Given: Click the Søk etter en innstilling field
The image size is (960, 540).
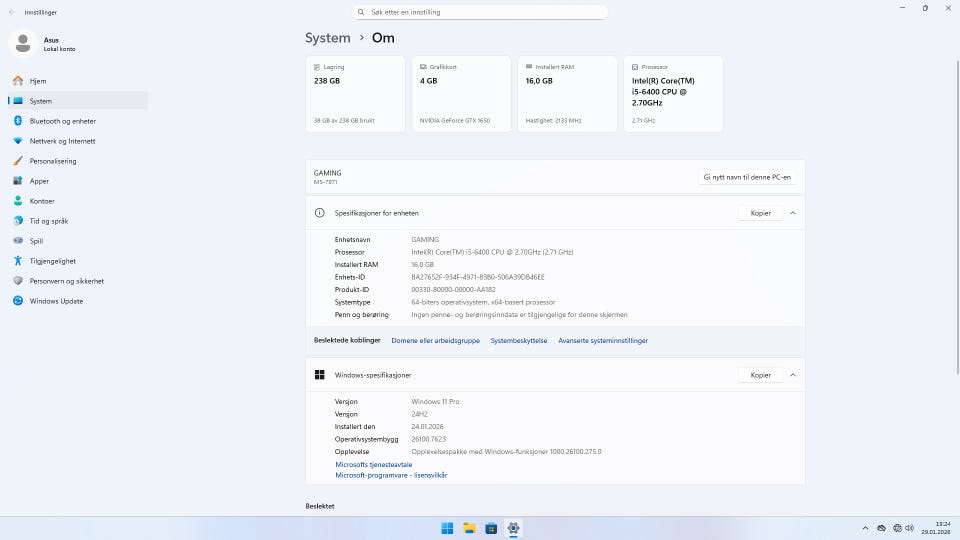Looking at the screenshot, I should point(480,12).
